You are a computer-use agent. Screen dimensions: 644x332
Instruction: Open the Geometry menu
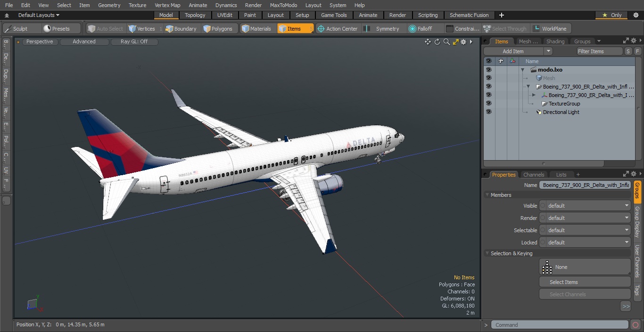coord(109,5)
